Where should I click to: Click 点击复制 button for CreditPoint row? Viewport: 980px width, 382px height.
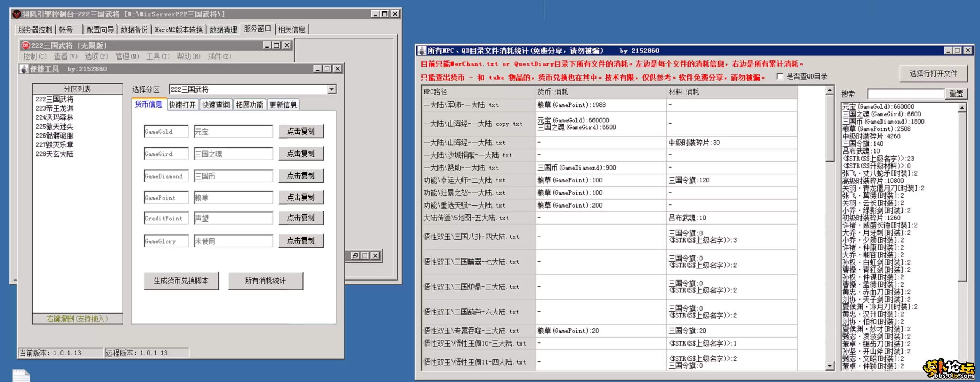(301, 218)
